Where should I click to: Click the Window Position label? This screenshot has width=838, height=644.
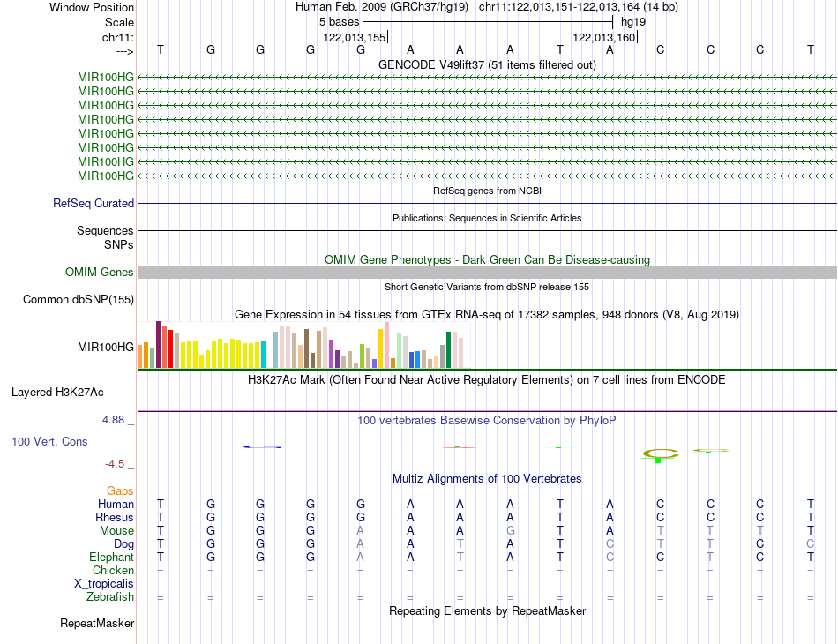[x=92, y=7]
